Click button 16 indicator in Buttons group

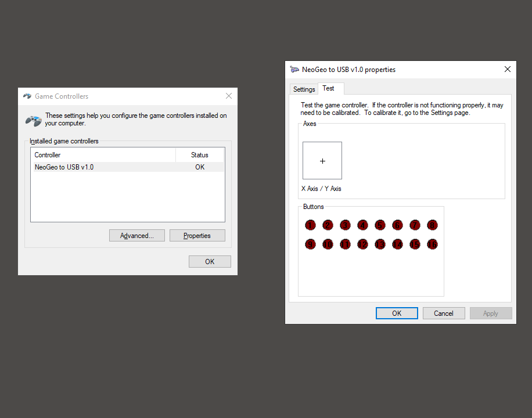tap(432, 244)
